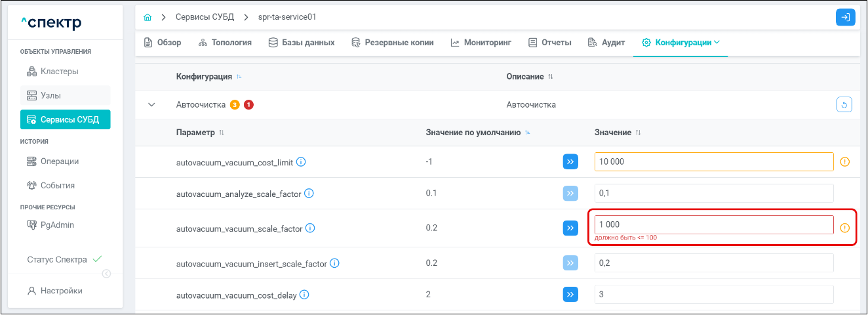Collapse the left sidebar panel
868x315 pixels.
point(106,274)
